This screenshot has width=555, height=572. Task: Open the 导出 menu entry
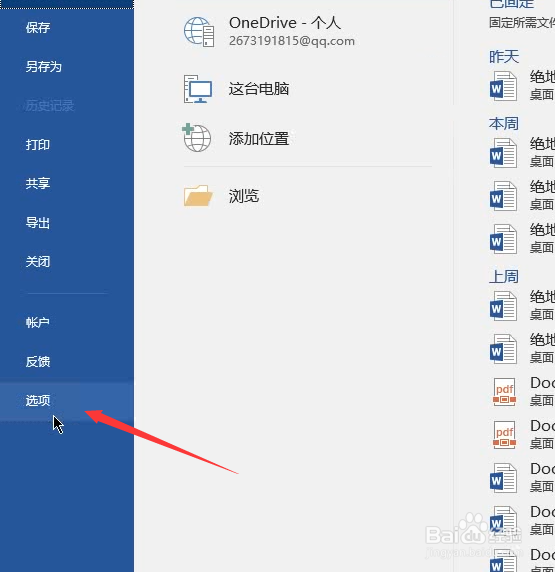point(38,223)
